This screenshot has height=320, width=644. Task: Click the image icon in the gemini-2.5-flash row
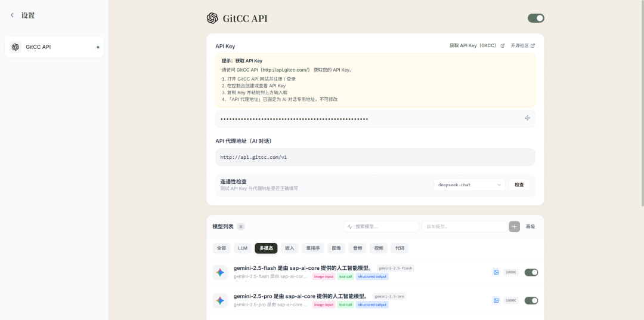click(x=496, y=272)
